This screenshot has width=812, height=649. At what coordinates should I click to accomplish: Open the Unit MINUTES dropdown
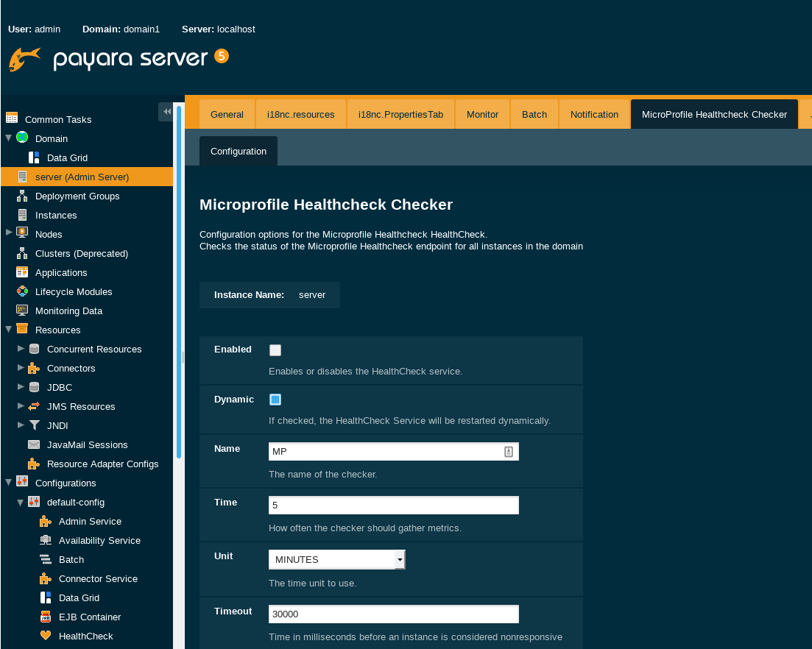(x=337, y=559)
